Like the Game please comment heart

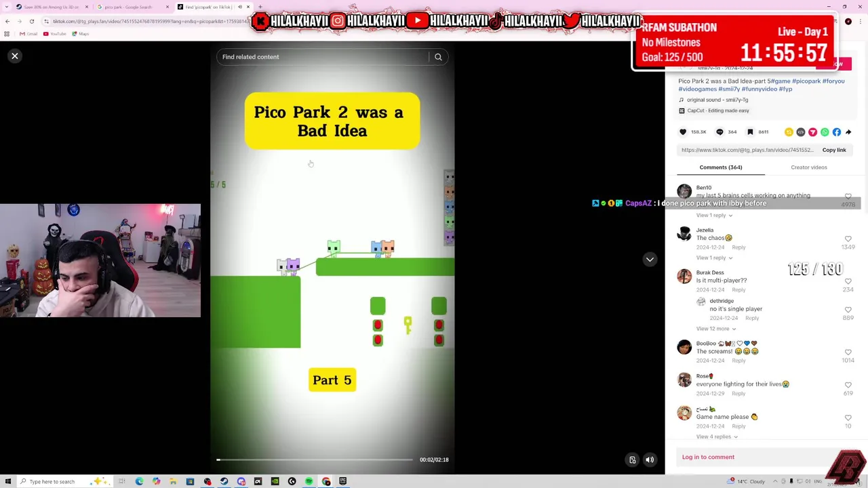848,418
